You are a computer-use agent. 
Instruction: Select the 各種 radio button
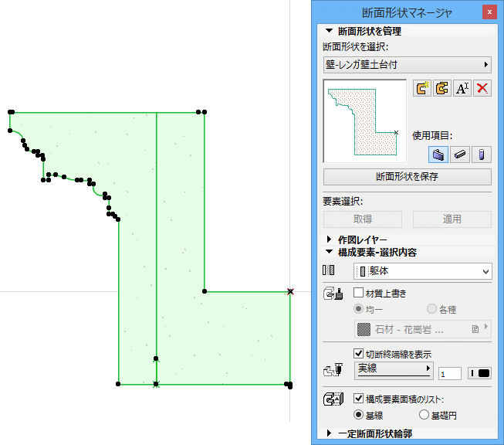coord(431,309)
